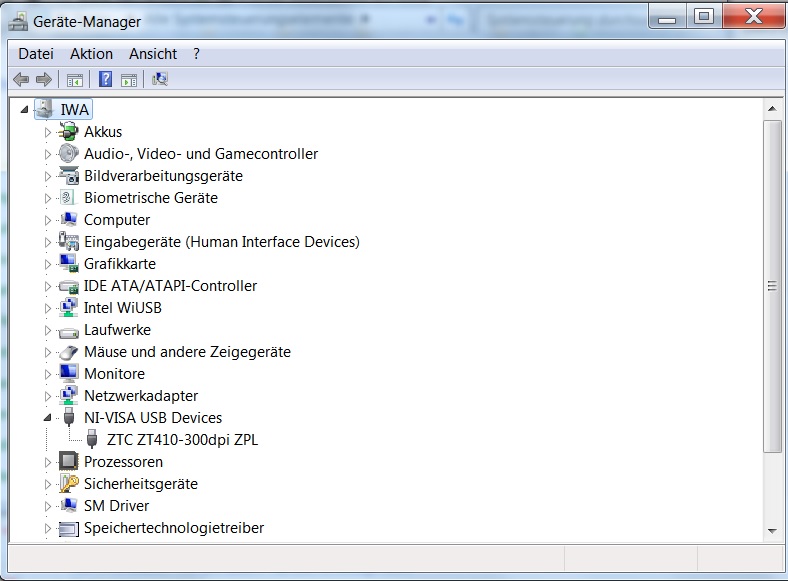Image resolution: width=788 pixels, height=581 pixels.
Task: Expand the Biometrische Geräte category
Action: click(48, 199)
